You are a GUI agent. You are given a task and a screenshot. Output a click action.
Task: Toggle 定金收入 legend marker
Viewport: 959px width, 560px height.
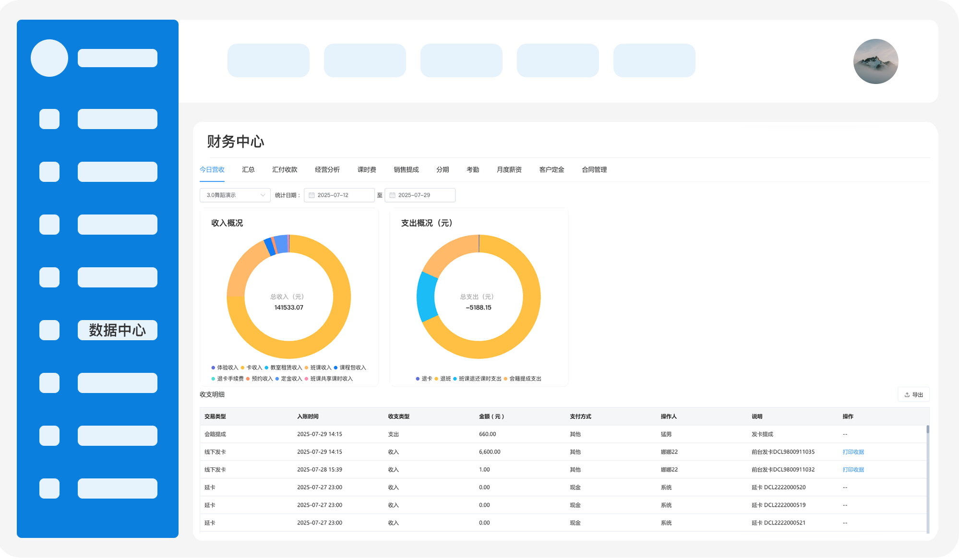pos(277,379)
